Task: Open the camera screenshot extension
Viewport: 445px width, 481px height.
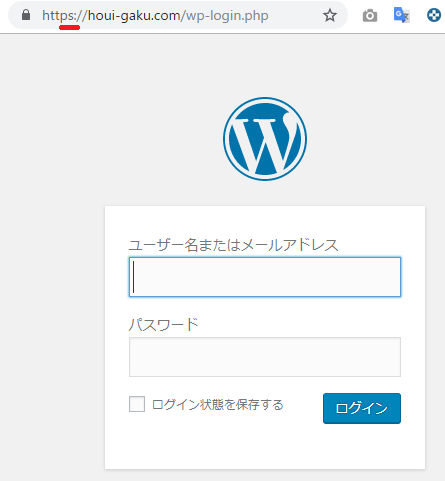Action: pos(370,16)
